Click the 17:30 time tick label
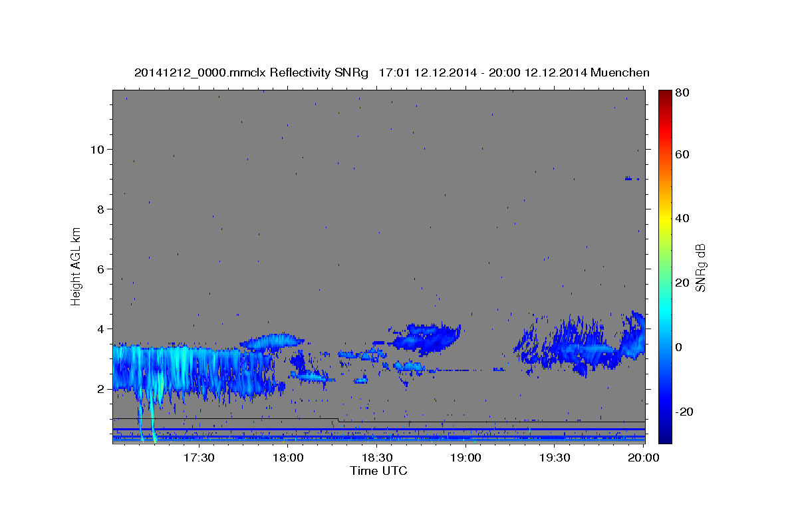Screen dimensions: 798x532 click(199, 458)
